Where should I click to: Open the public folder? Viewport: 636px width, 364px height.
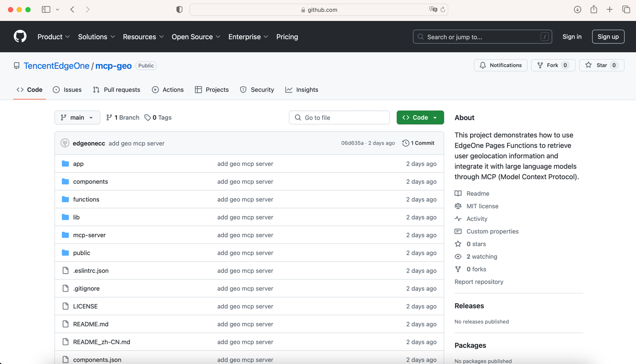click(x=82, y=253)
